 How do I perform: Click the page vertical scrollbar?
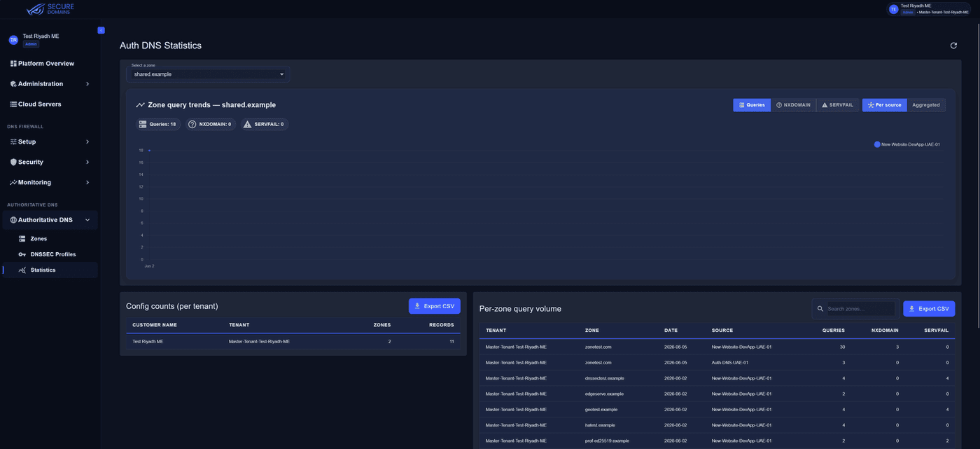[977, 175]
